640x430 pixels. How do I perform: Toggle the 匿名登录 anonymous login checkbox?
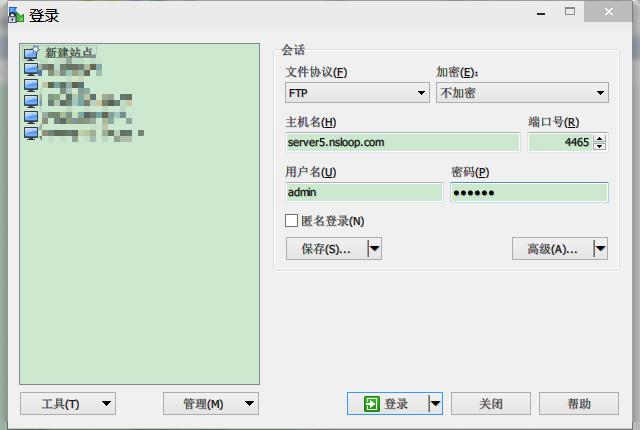tap(292, 221)
